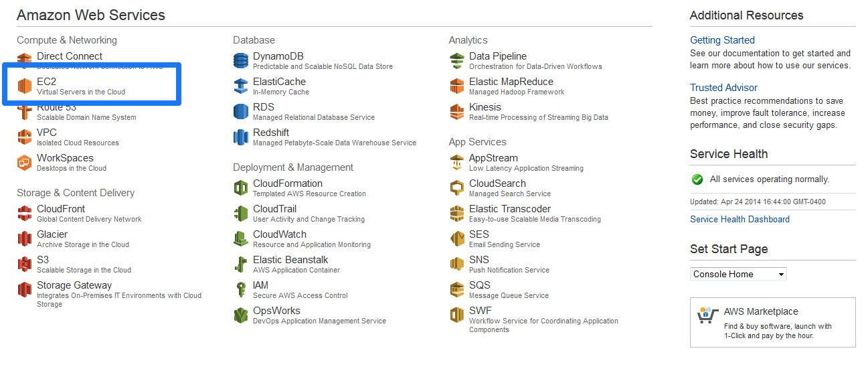Click the S3 bucket icon
Viewport: 868px width, 375px height.
coord(25,265)
